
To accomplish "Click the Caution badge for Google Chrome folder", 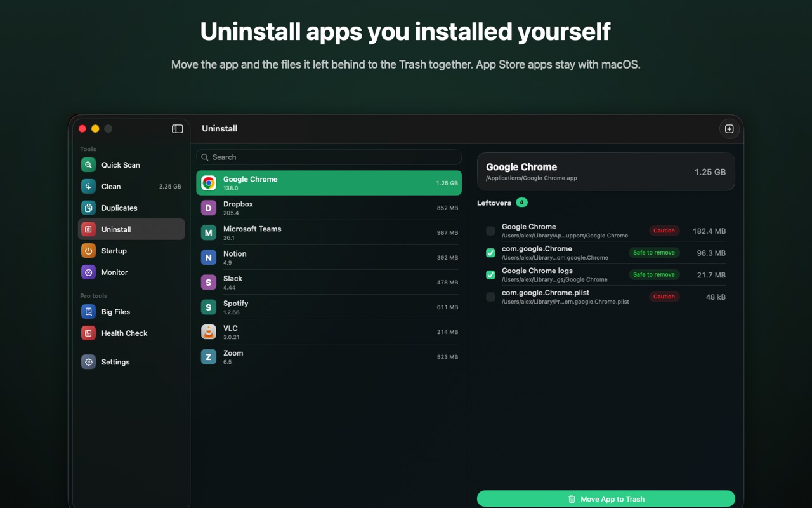I will coord(664,231).
